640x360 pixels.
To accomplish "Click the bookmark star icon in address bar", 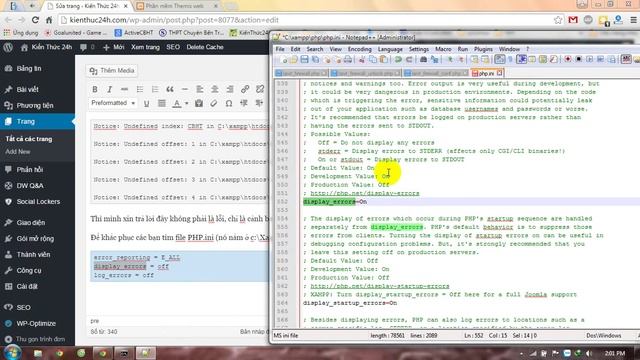I will pyautogui.click(x=558, y=20).
